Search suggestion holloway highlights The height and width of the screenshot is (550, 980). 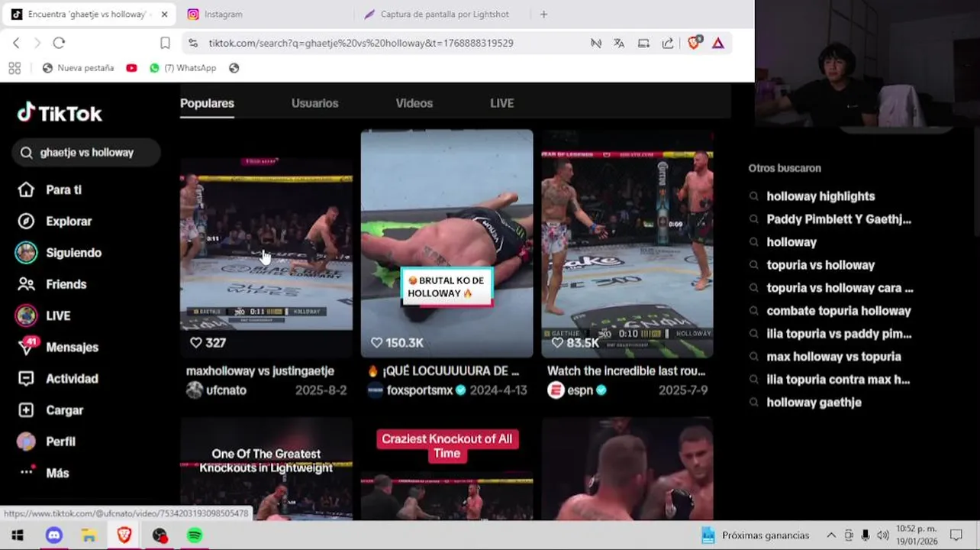tap(820, 196)
